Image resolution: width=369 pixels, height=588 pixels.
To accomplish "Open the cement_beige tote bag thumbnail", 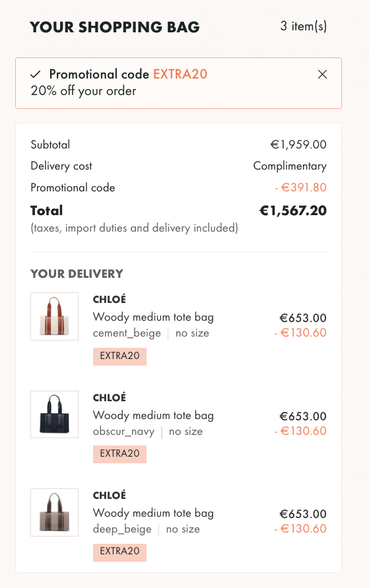I will [x=54, y=317].
